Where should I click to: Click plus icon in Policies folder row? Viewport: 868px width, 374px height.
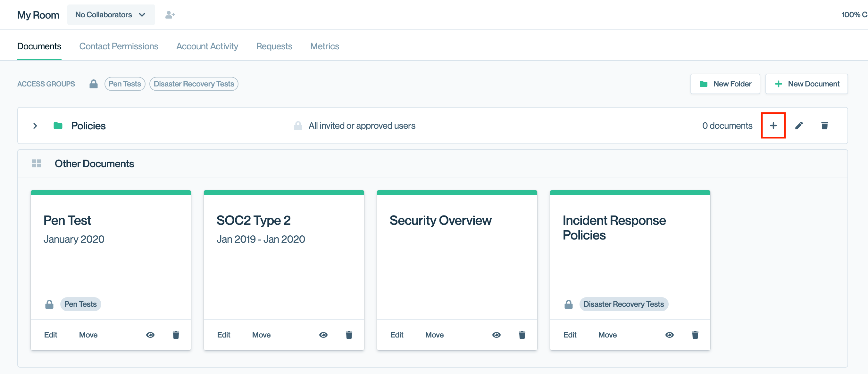point(773,126)
